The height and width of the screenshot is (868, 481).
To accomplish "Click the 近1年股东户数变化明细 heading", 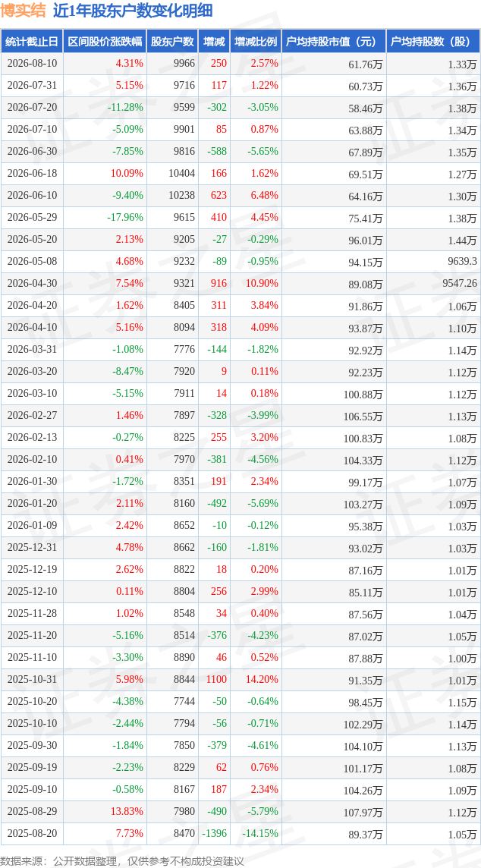I will click(133, 11).
